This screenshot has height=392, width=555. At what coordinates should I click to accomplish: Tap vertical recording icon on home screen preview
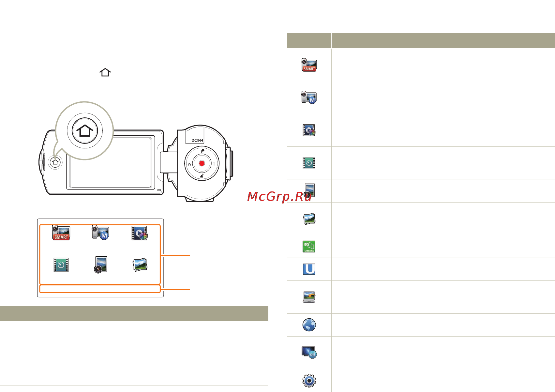(x=101, y=264)
